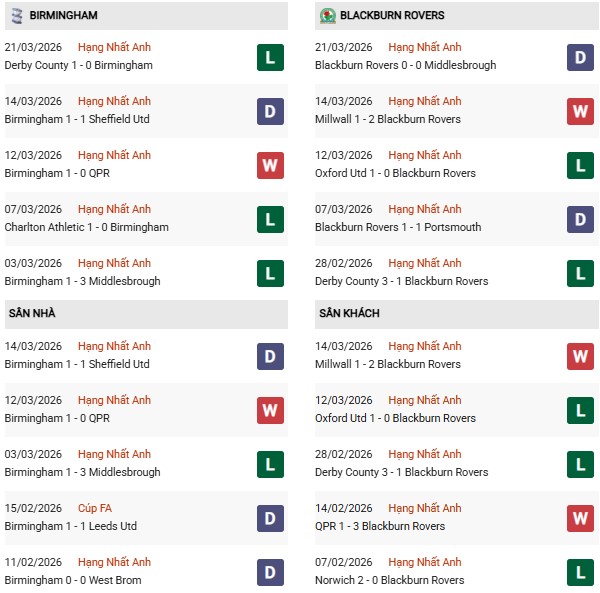600x593 pixels.
Task: Click the 07/02/2026 match date
Action: 343,562
